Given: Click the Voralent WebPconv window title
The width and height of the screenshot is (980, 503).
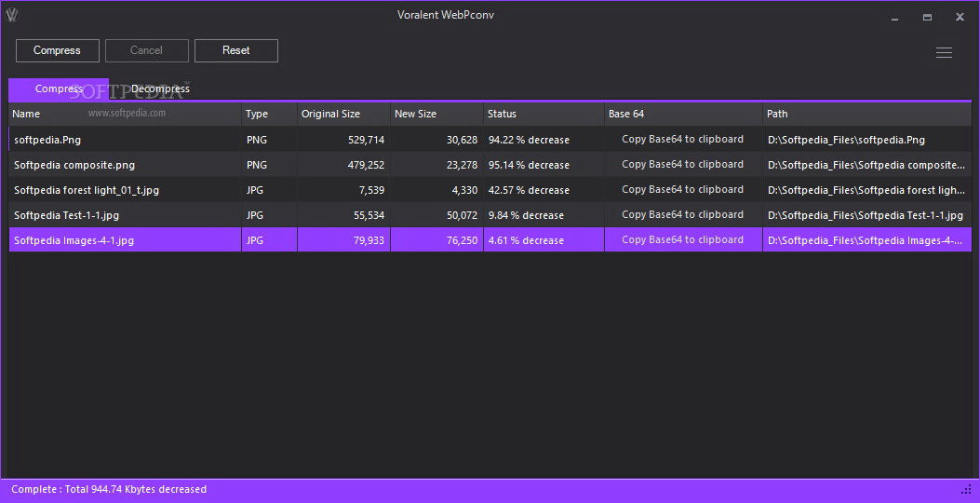Looking at the screenshot, I should coord(446,15).
